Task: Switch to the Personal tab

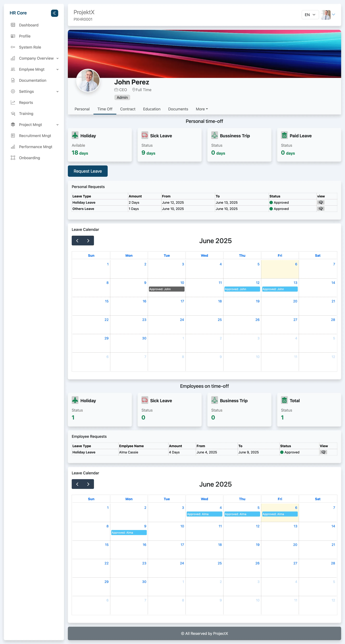Action: click(82, 109)
